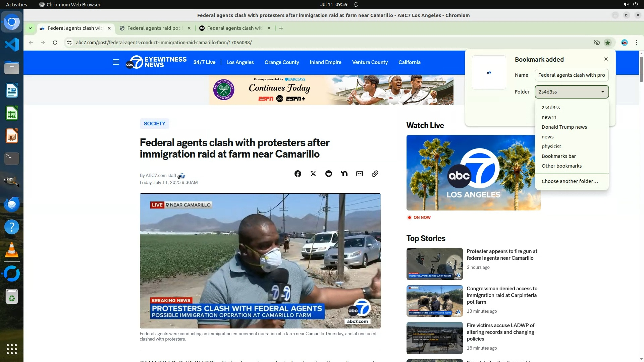Share article via X icon
Image resolution: width=644 pixels, height=362 pixels.
pos(313,174)
